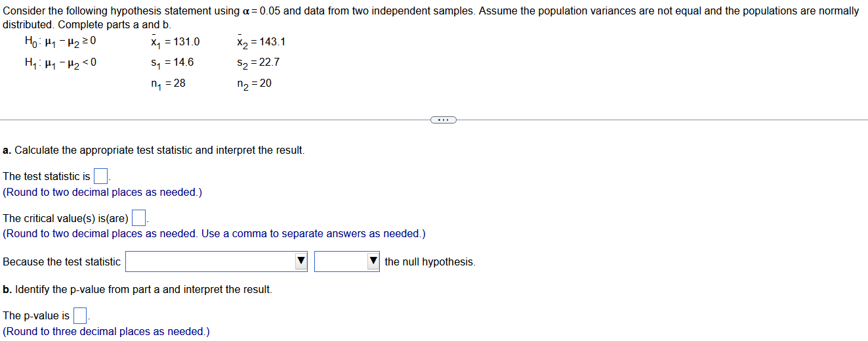The image size is (868, 341).
Task: Click the part a instruction text
Action: [x=154, y=150]
